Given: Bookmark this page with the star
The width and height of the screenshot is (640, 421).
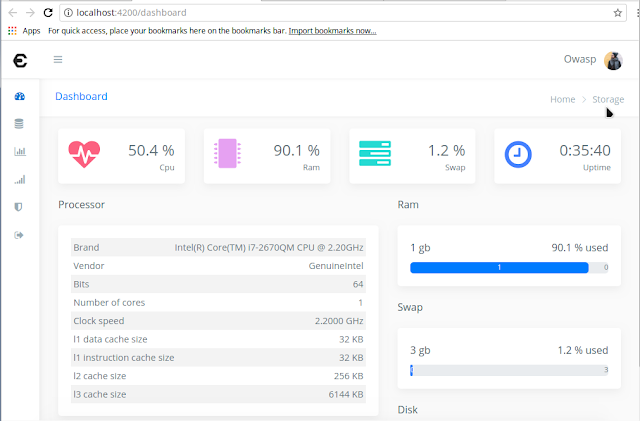Looking at the screenshot, I should point(618,13).
